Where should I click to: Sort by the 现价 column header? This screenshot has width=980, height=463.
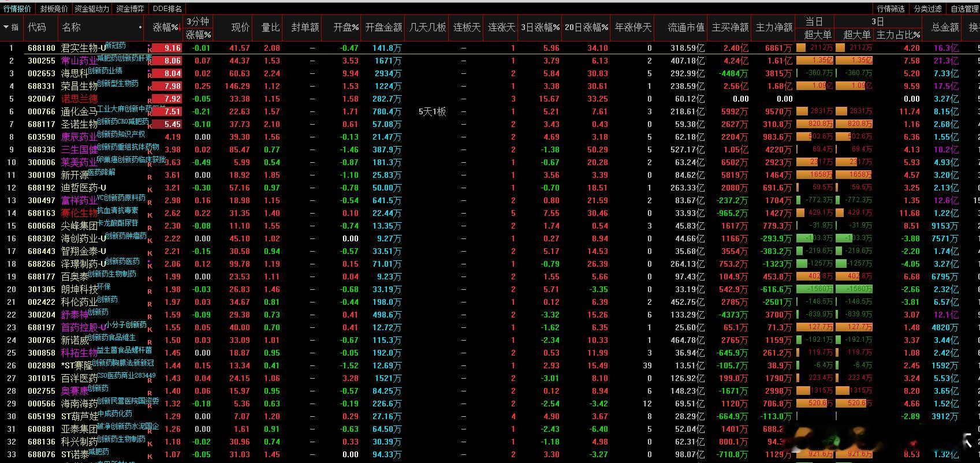[x=240, y=27]
